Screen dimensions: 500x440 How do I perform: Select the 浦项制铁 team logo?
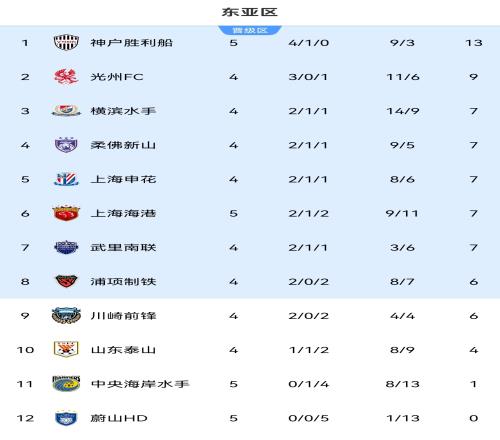coord(66,281)
